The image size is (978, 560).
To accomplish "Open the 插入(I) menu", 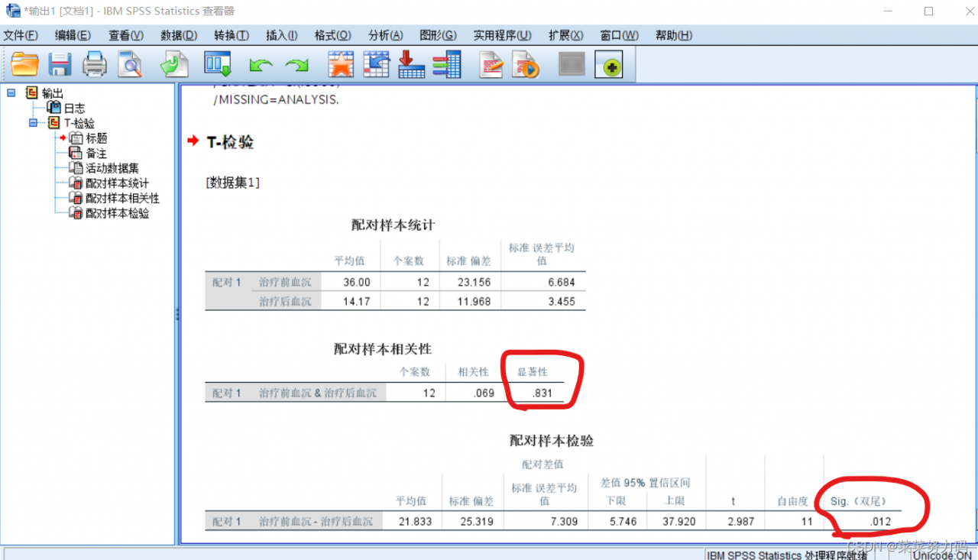I will coord(282,36).
